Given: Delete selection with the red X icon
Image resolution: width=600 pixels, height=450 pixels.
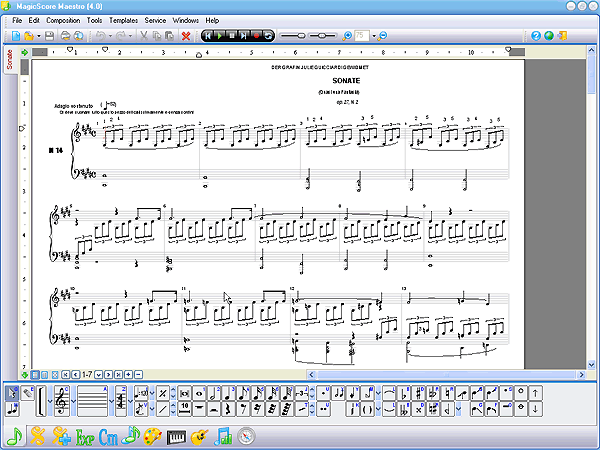Looking at the screenshot, I should (x=186, y=36).
